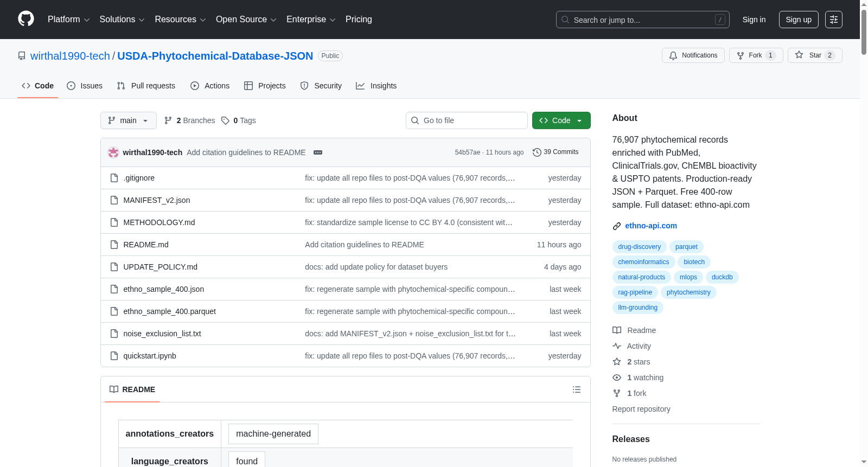
Task: Click Report repository link
Action: click(641, 409)
